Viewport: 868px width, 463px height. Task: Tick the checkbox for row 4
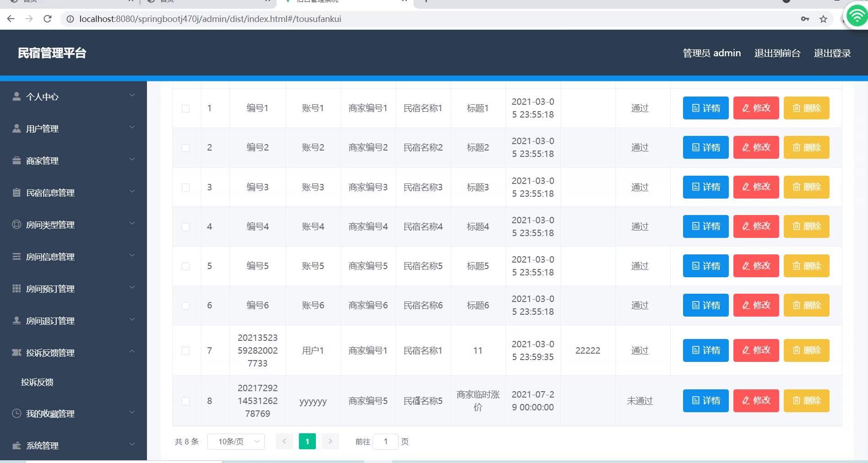185,226
